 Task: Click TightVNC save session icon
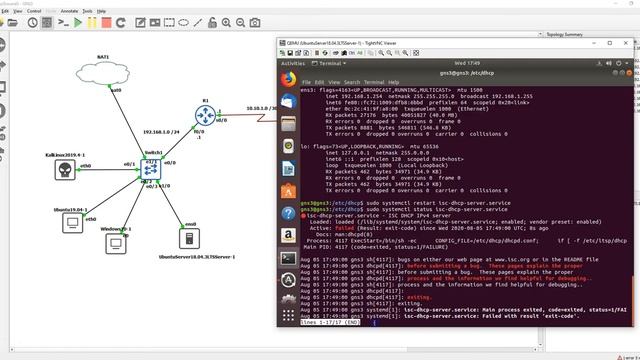coord(290,53)
